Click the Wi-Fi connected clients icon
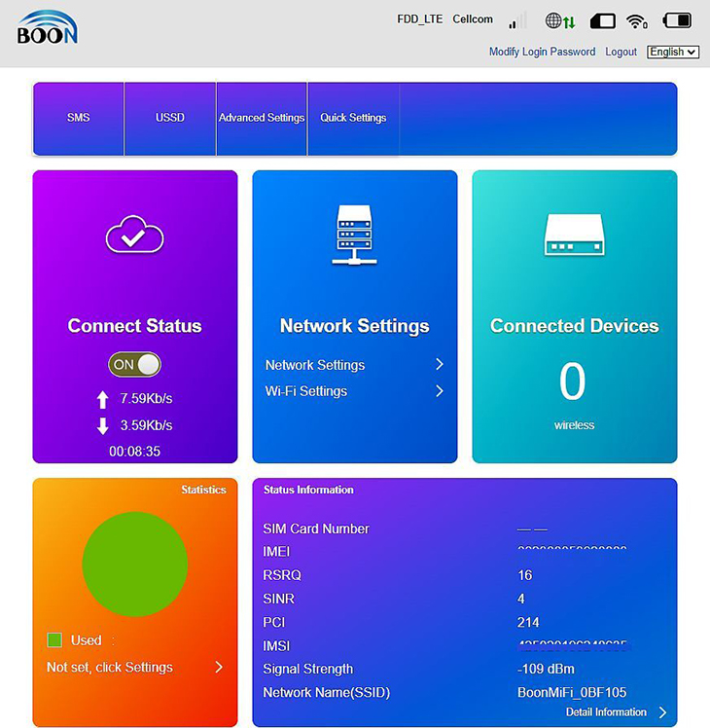Viewport: 710px width, 728px height. 637,20
